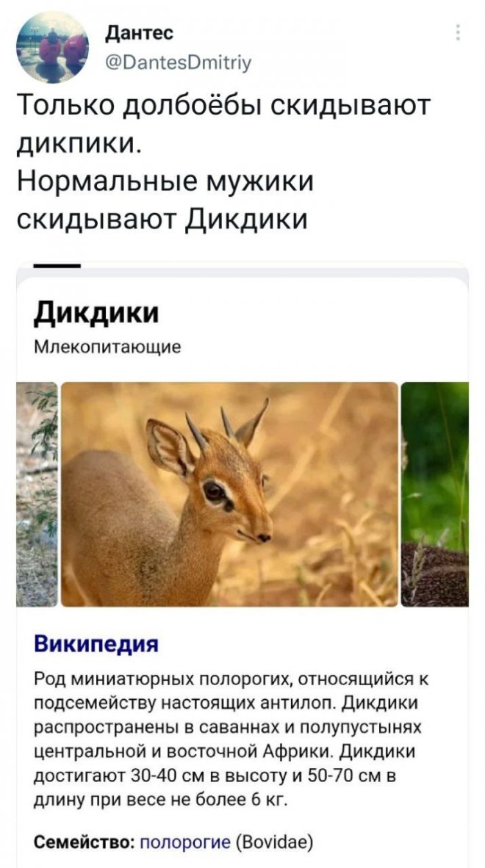485x868 pixels.
Task: Tap the dark handle bar atop the card
Action: coord(57,267)
